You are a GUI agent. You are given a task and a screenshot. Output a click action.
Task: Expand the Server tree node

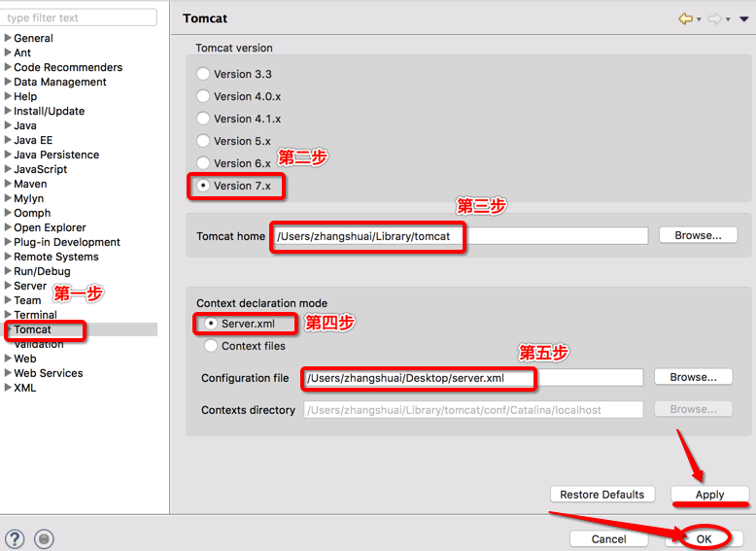8,286
